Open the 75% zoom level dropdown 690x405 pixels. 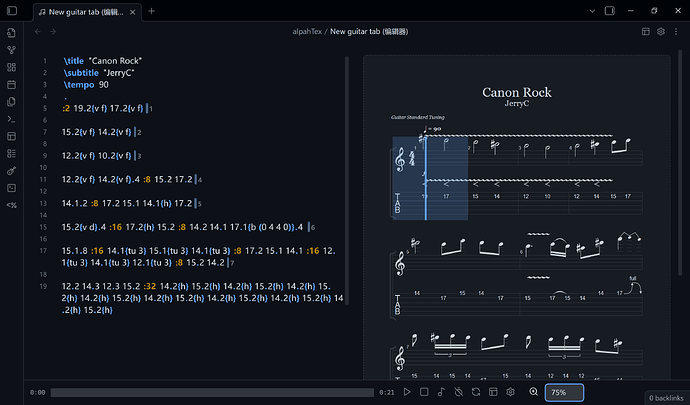[x=564, y=392]
